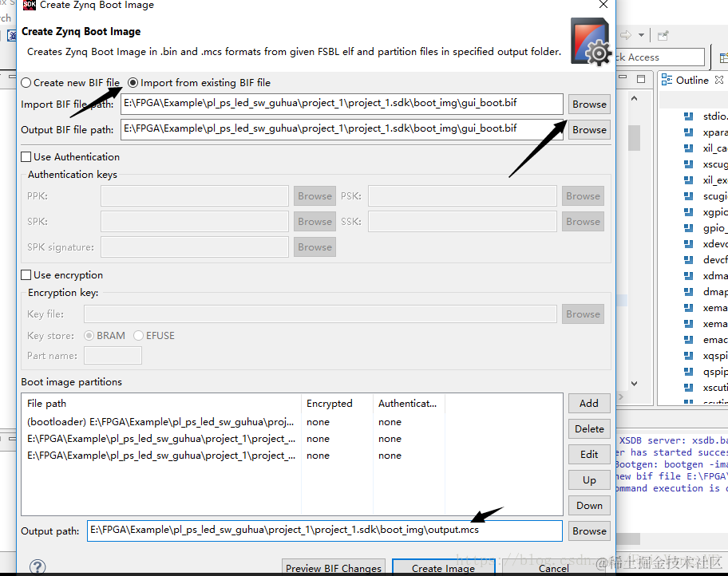Move partition Down in list
This screenshot has height=576, width=728.
(x=589, y=506)
